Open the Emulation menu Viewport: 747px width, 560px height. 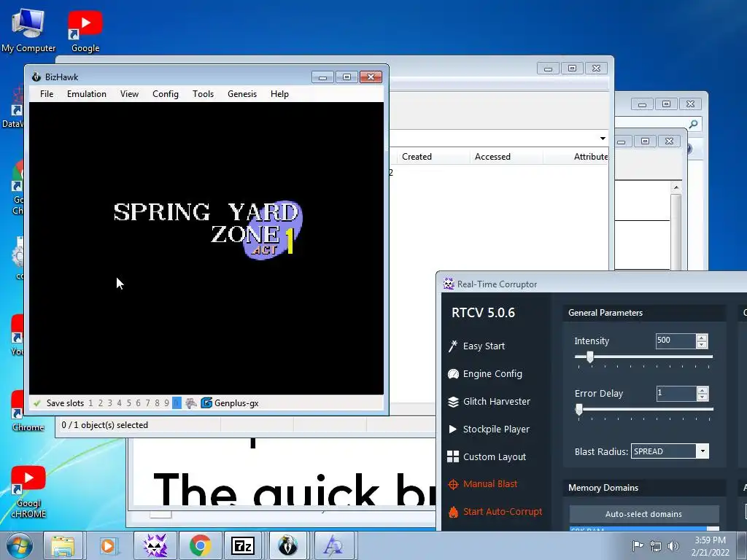[87, 94]
